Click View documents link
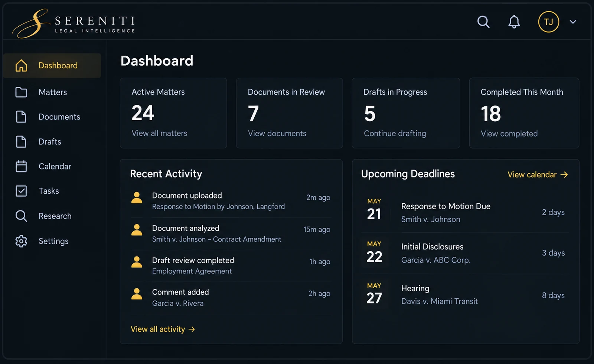Image resolution: width=594 pixels, height=364 pixels. click(277, 134)
